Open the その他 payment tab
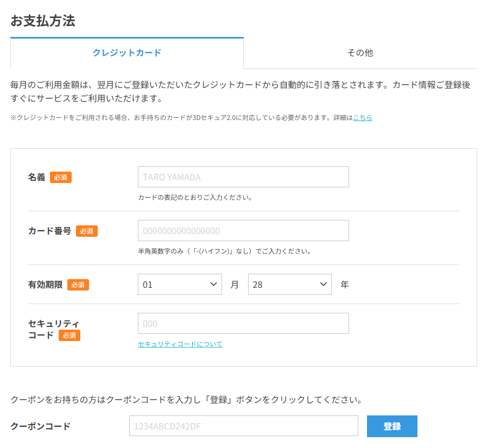This screenshot has height=448, width=494. coord(360,53)
